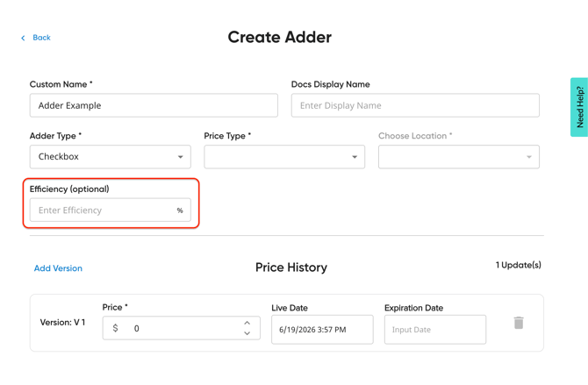Select the 'Version: V 1' label
588x385 pixels.
click(x=62, y=323)
